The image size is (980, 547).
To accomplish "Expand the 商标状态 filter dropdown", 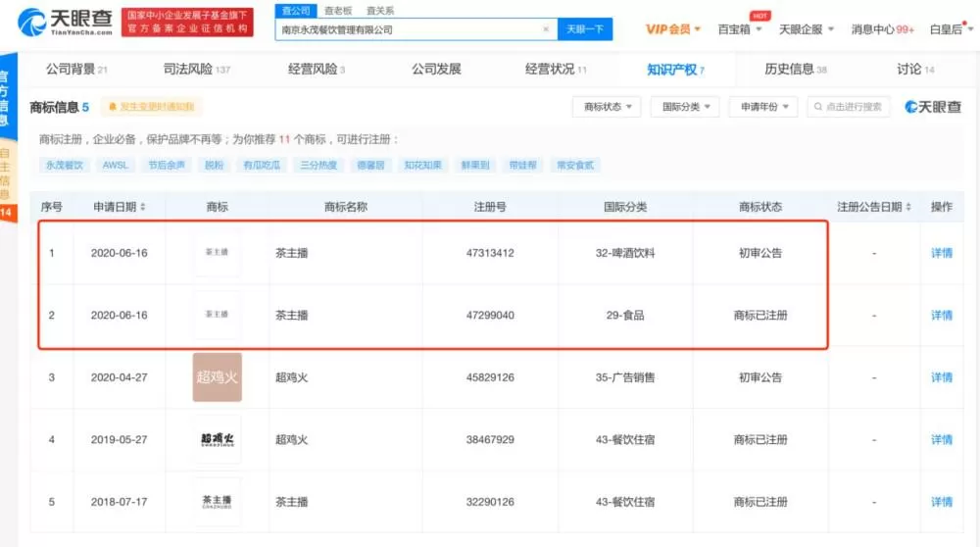I will (x=607, y=107).
